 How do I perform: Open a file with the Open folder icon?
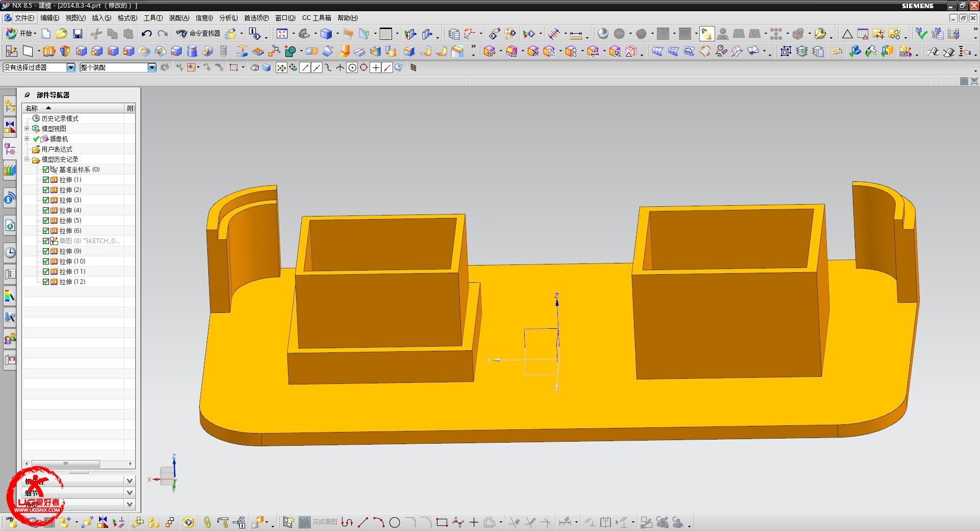62,34
